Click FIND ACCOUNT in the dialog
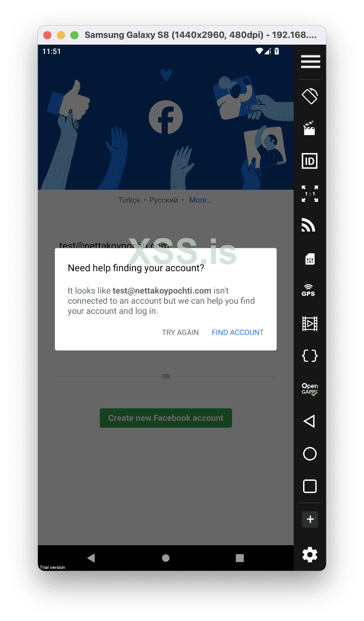 coord(237,333)
